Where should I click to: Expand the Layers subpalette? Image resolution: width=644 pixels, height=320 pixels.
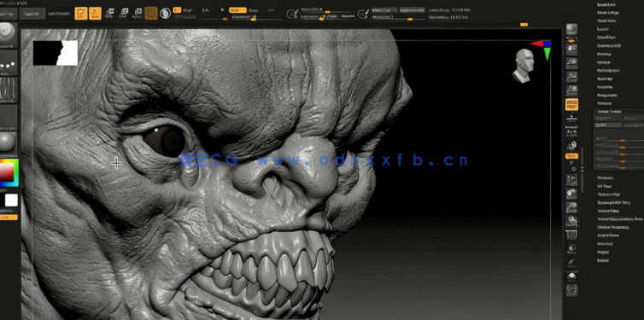coord(602,29)
